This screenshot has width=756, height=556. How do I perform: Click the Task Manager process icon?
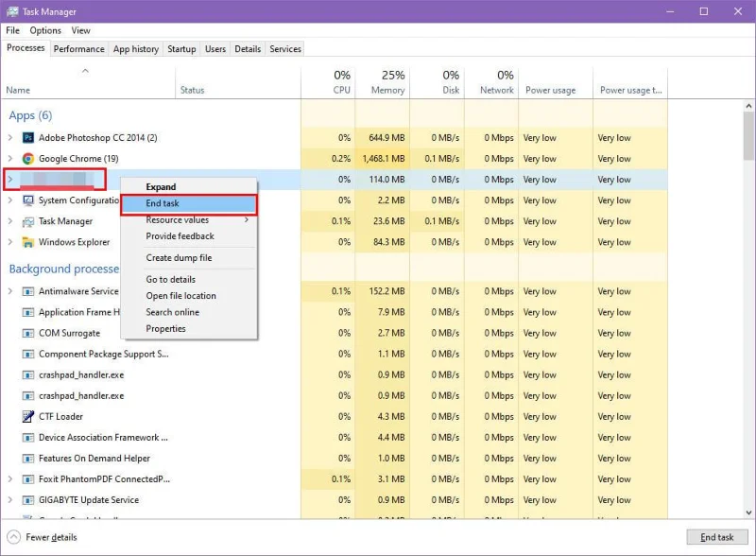pos(28,221)
